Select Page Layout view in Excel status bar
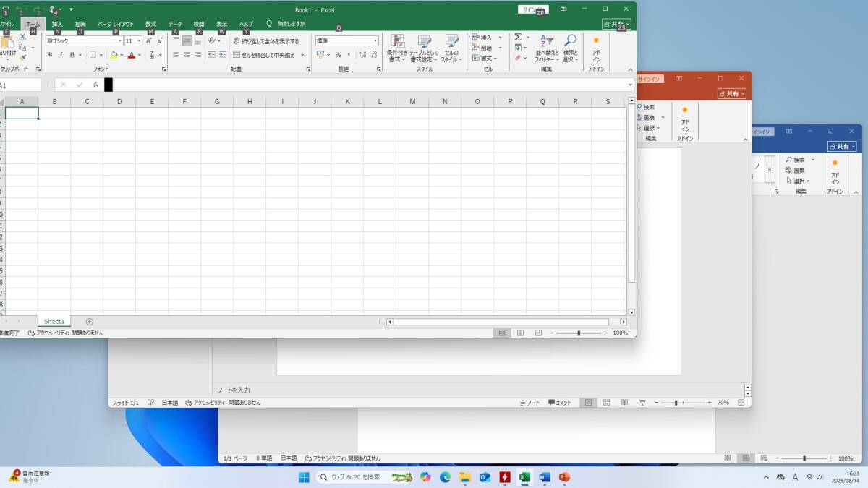Viewport: 868px width, 488px height. point(519,333)
